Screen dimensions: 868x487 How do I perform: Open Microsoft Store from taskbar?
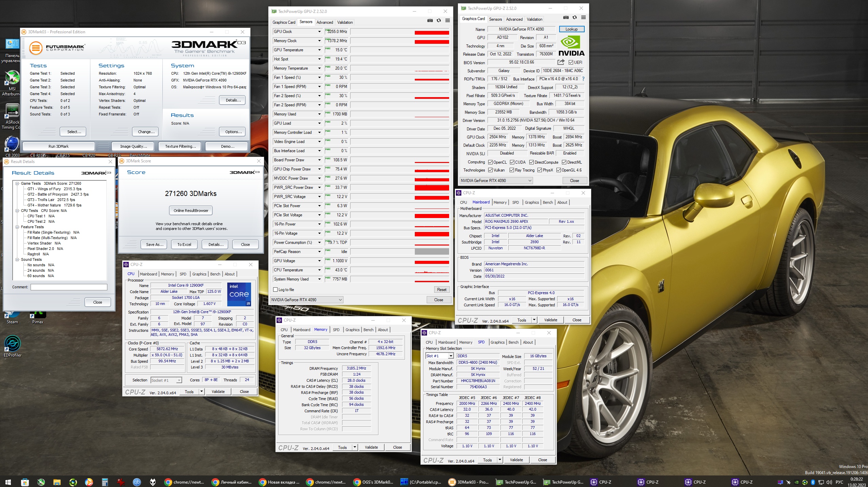click(x=24, y=482)
